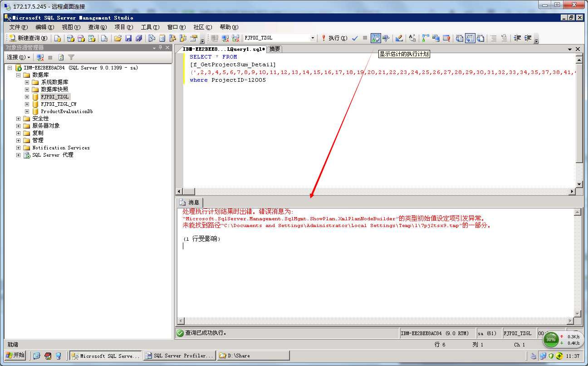Open D:\Share taskbar window button
This screenshot has width=588, height=366.
click(x=253, y=356)
